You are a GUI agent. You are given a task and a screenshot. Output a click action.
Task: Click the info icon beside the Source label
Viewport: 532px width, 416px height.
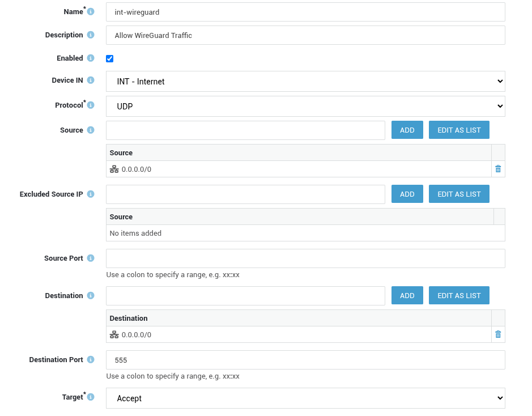click(x=91, y=130)
